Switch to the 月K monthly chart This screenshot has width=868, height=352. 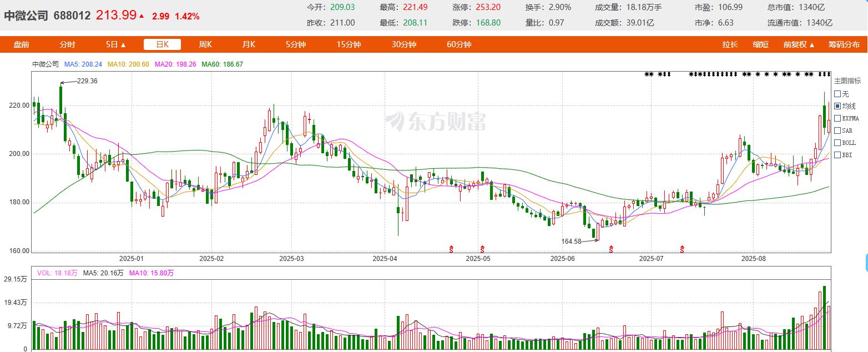(249, 44)
